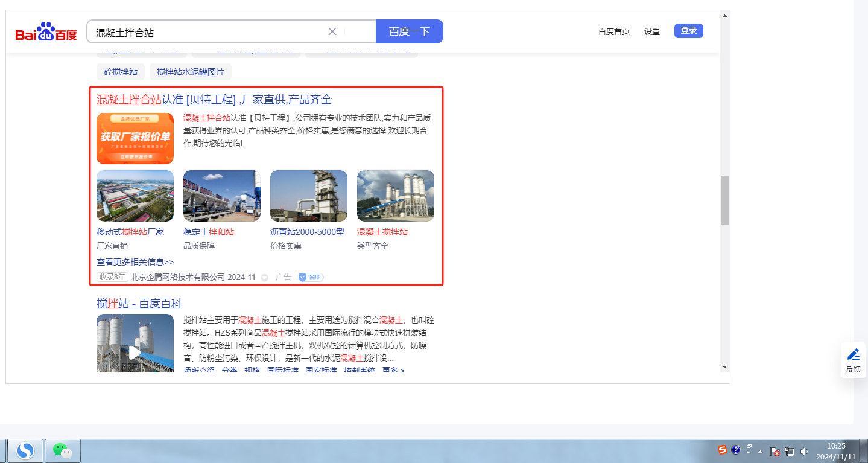Click the Sogou input method tray icon
The width and height of the screenshot is (868, 463).
[723, 450]
